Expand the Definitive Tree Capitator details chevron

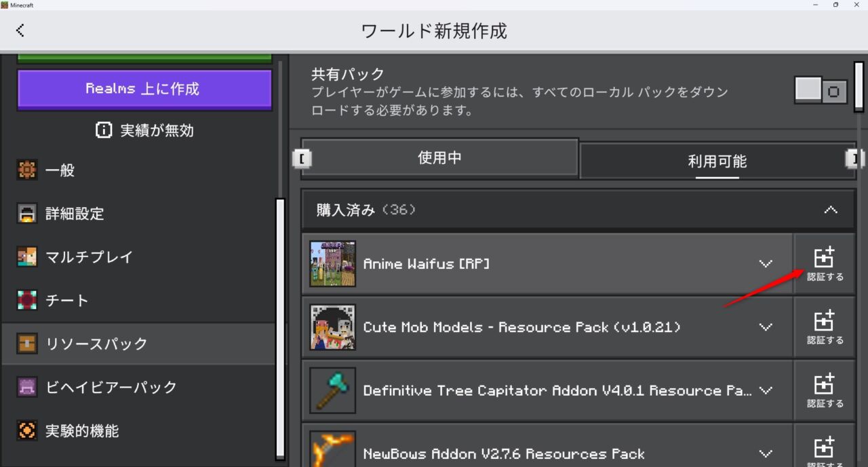point(766,390)
